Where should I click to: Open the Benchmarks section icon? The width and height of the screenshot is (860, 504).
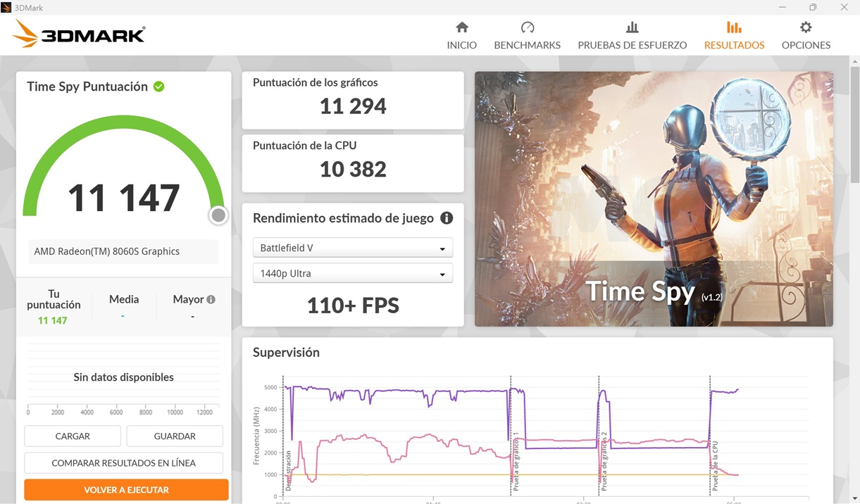point(527,27)
